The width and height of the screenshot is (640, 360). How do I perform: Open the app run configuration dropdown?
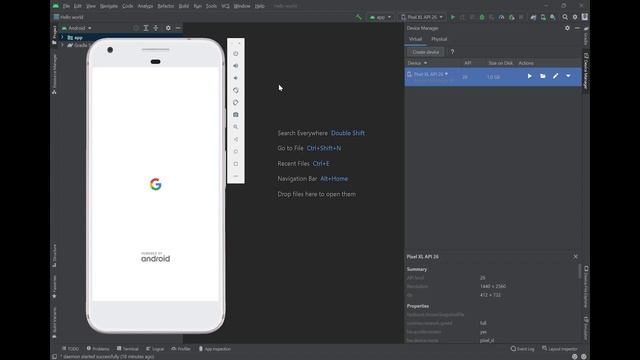pos(380,17)
